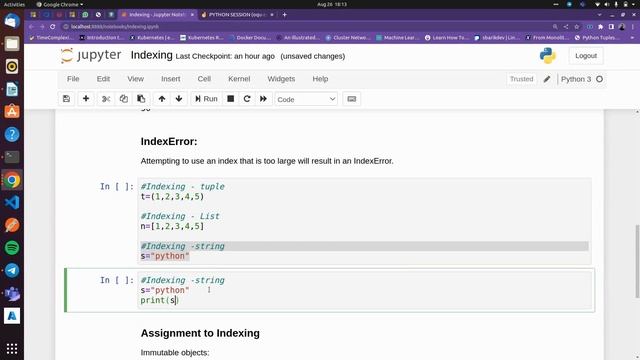The image size is (640, 360).
Task: Save the notebook with the floppy icon
Action: coord(67,99)
